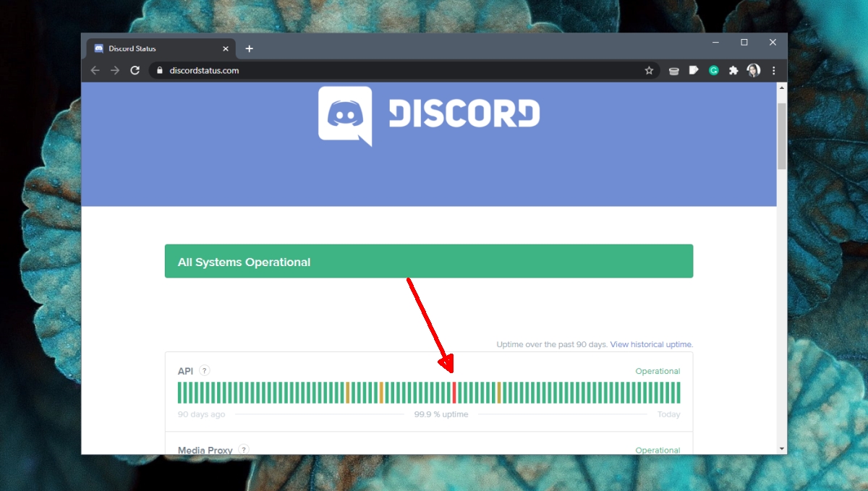This screenshot has height=491, width=868.
Task: Click the address bar showing discordstatus.com
Action: coord(404,70)
